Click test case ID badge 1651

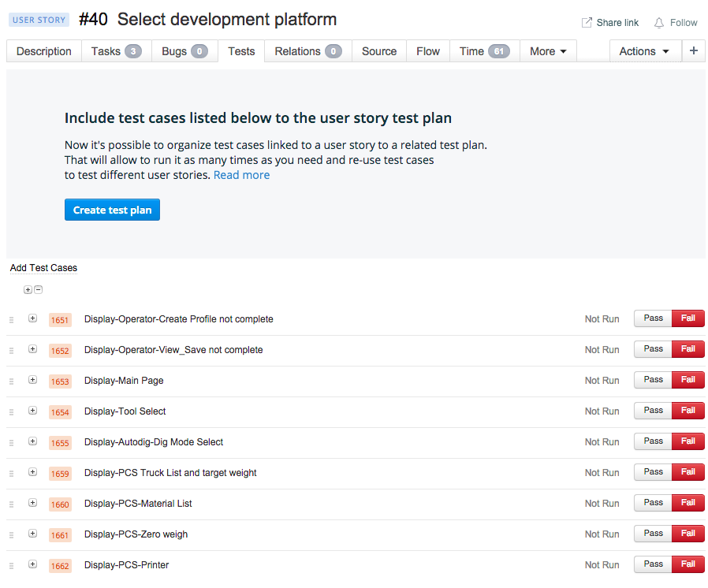60,320
